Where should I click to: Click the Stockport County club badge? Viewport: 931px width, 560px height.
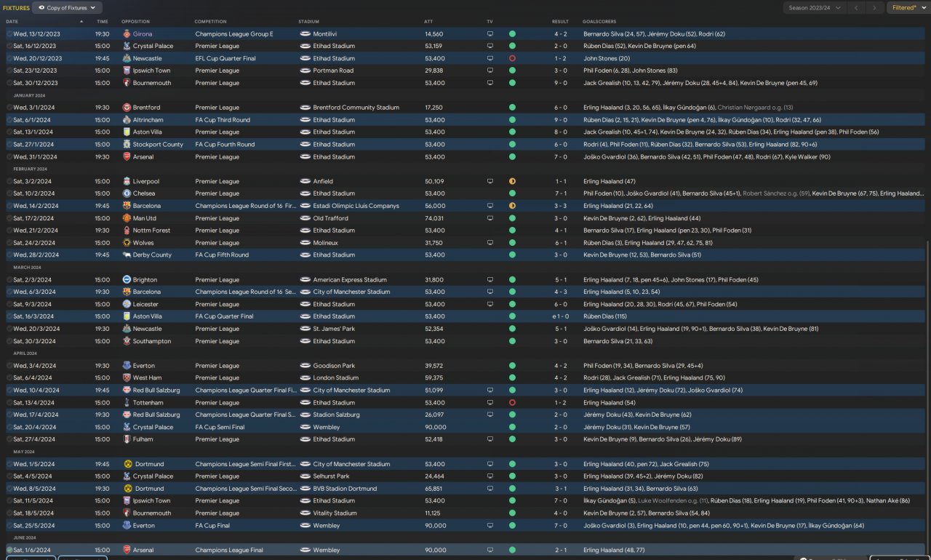pyautogui.click(x=127, y=145)
